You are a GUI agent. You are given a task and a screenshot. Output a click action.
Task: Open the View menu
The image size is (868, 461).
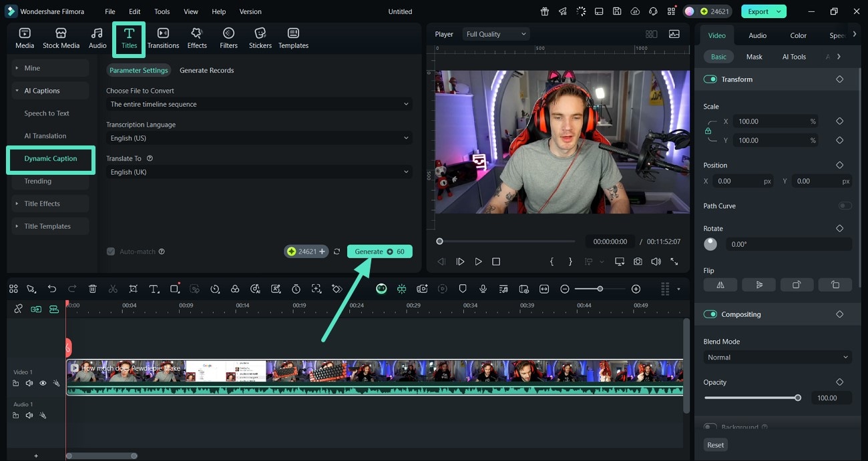191,11
